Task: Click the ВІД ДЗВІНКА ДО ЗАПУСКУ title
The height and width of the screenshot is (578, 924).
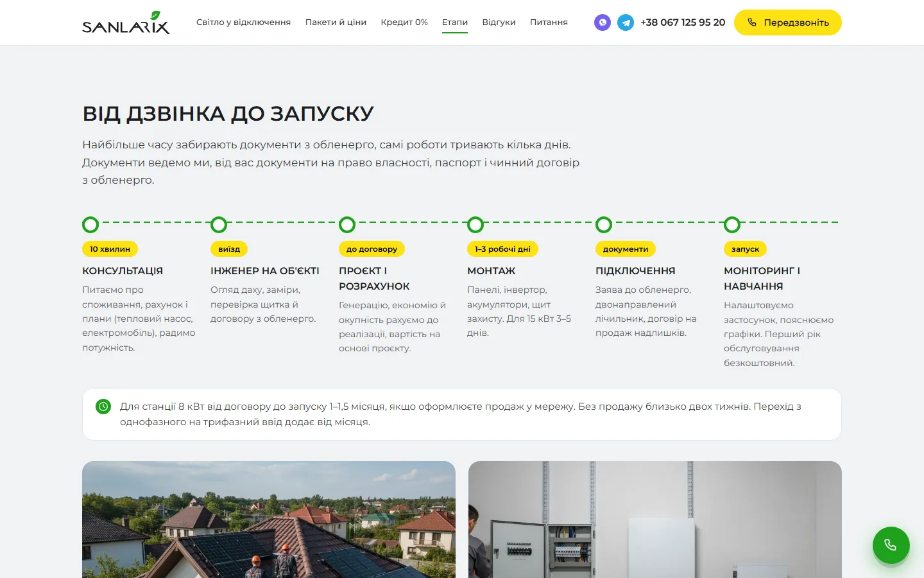Action: (228, 114)
